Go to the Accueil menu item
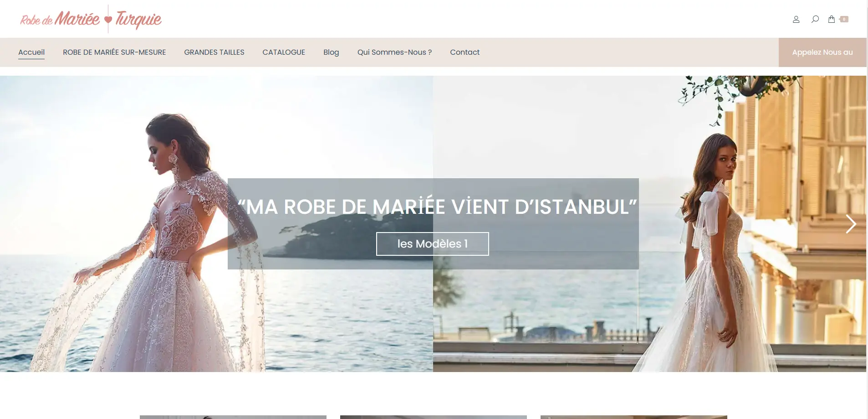 (31, 52)
